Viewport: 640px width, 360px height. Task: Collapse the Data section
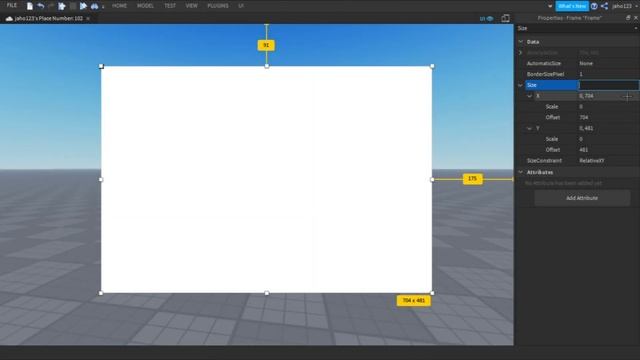click(x=521, y=42)
